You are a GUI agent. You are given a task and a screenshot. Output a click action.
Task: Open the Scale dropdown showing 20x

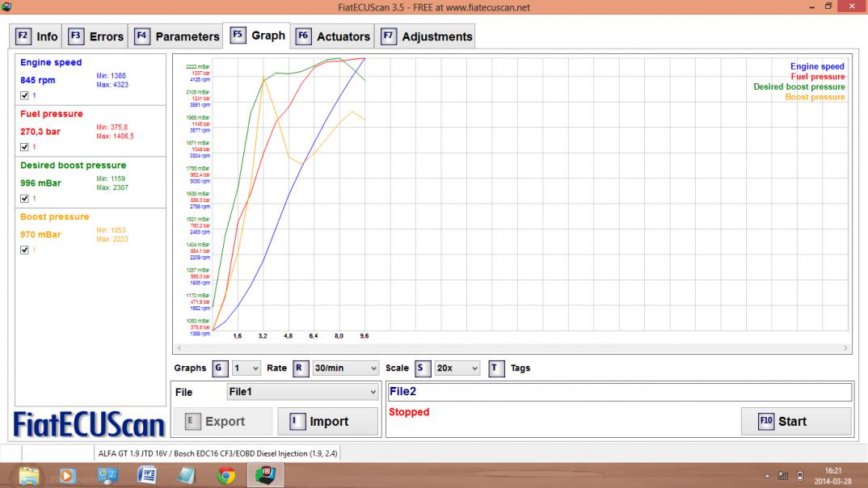click(x=457, y=368)
